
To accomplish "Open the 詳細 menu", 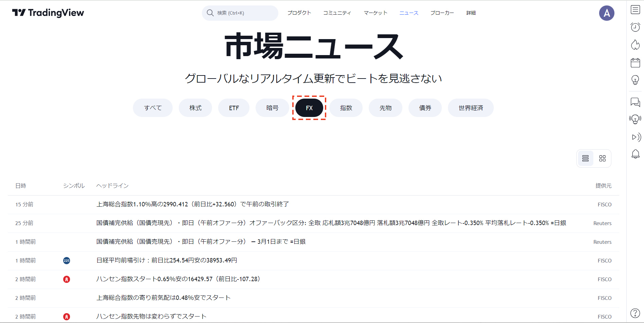I will tap(471, 13).
